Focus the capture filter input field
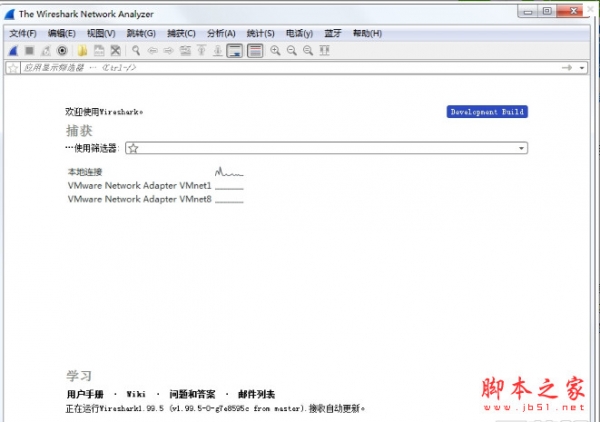Image resolution: width=600 pixels, height=422 pixels. [x=326, y=148]
